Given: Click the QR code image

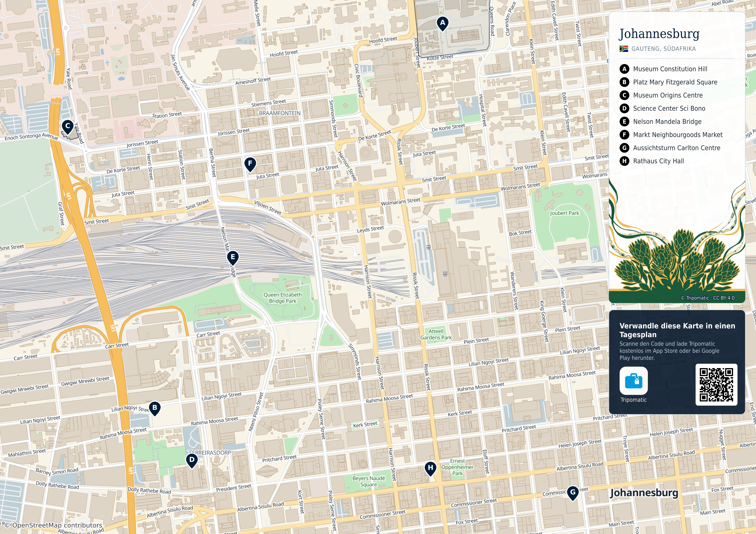Looking at the screenshot, I should click(x=716, y=384).
